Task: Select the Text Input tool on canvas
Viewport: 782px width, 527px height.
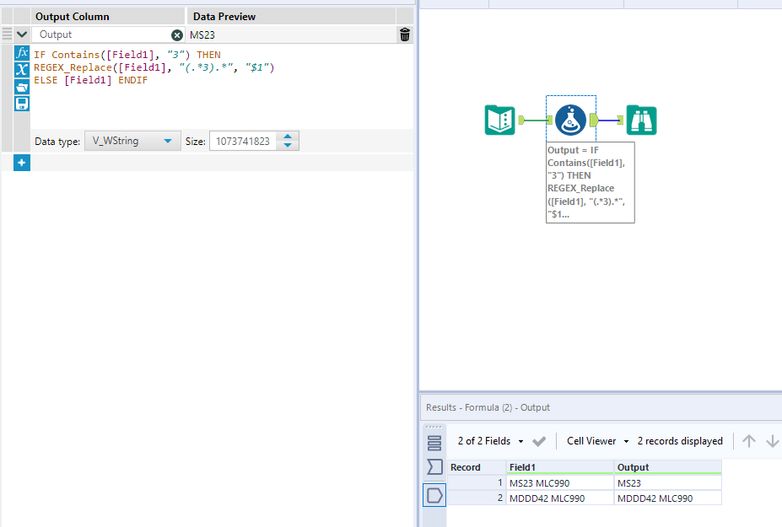Action: tap(500, 120)
